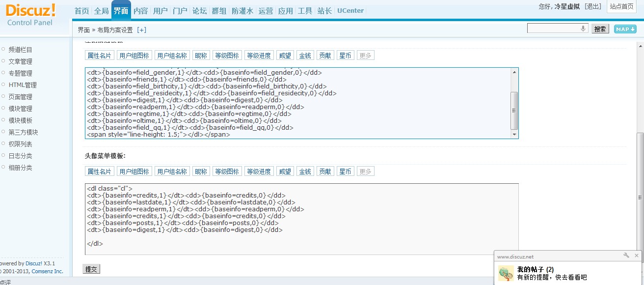Viewport: 644px width, 285px height.
Task: Click the 提交 submit button
Action: pyautogui.click(x=91, y=269)
